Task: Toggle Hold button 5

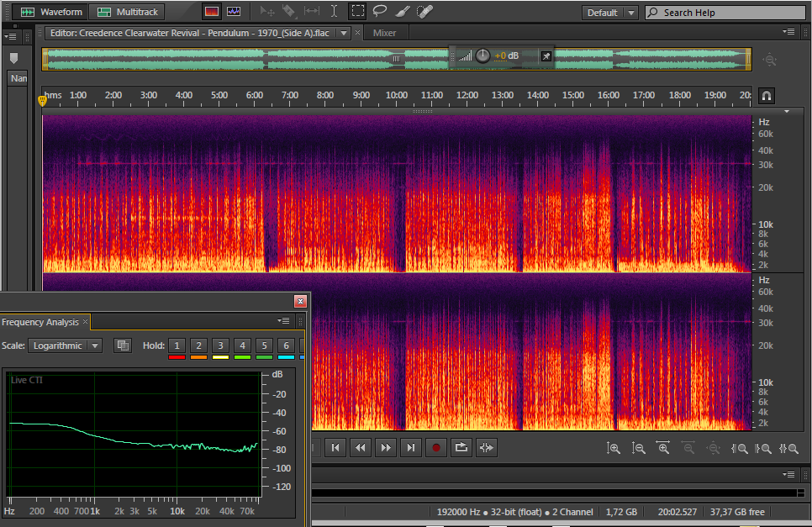Action: click(264, 345)
